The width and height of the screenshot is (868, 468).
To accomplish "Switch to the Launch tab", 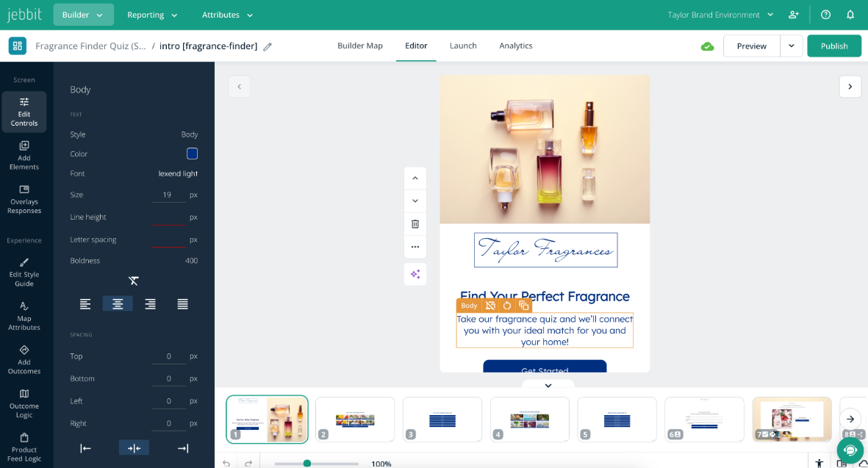I will point(463,46).
